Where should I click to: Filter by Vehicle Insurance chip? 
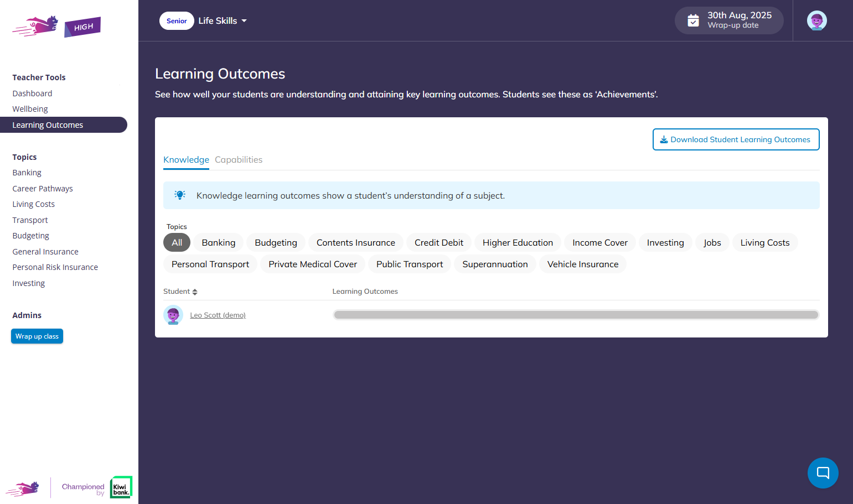pos(583,264)
